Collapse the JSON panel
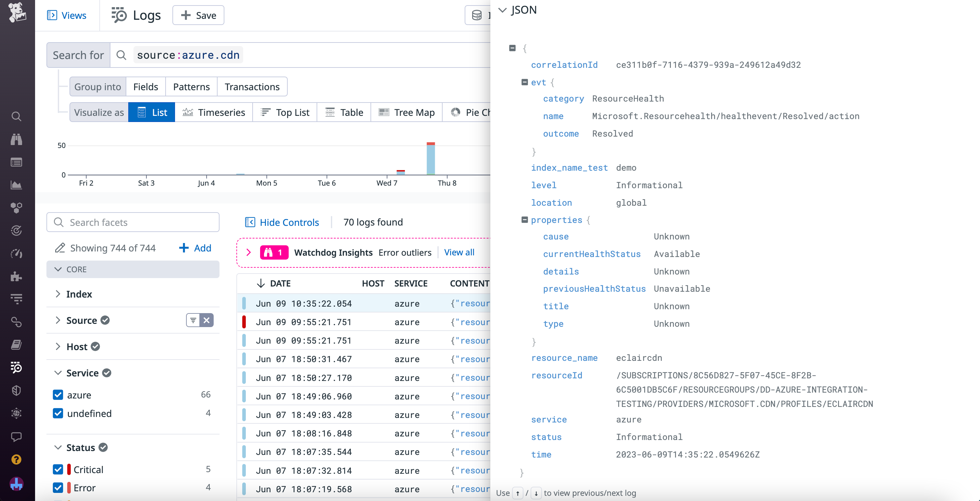Viewport: 980px width, 501px height. [503, 10]
